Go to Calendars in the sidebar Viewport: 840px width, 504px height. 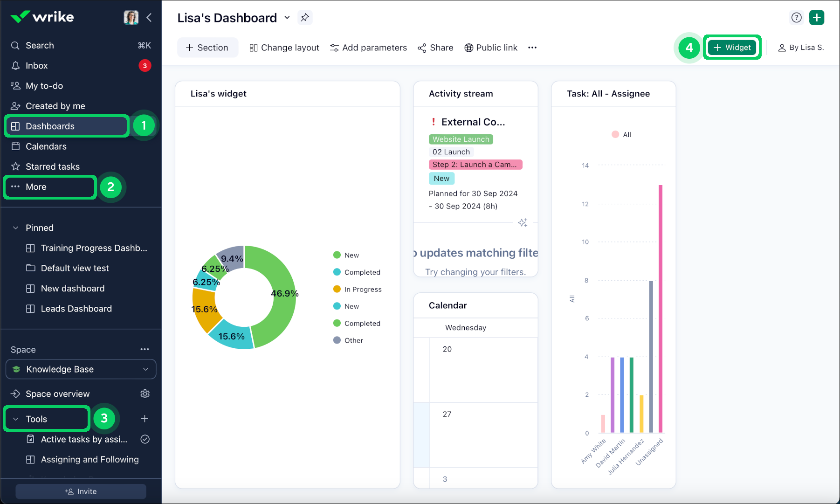coord(46,146)
